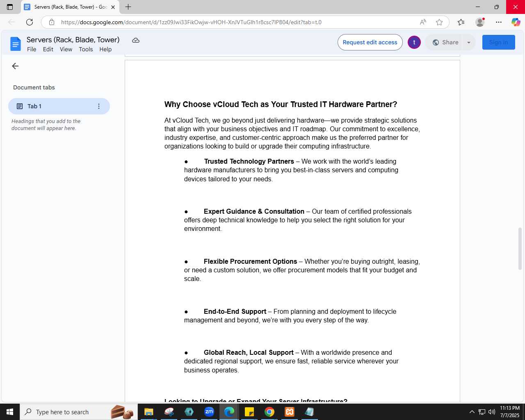
Task: Add page to favorites star
Action: click(439, 22)
